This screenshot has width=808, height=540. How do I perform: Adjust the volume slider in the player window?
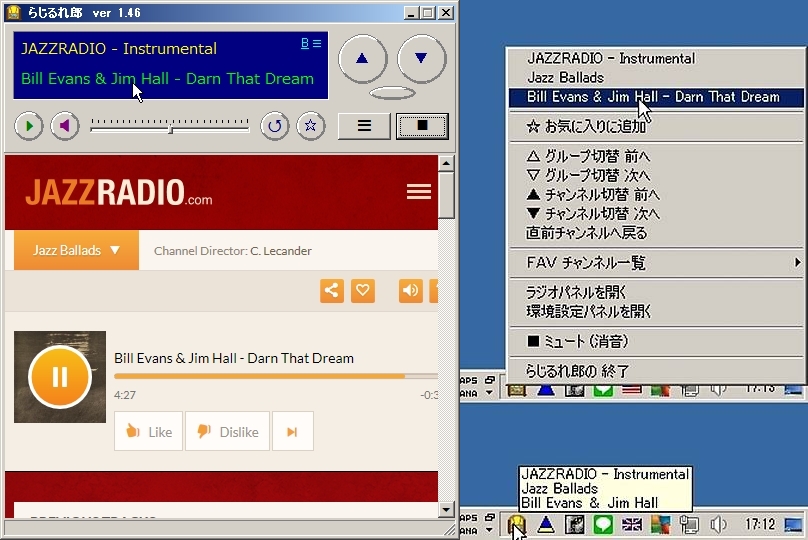[x=170, y=126]
